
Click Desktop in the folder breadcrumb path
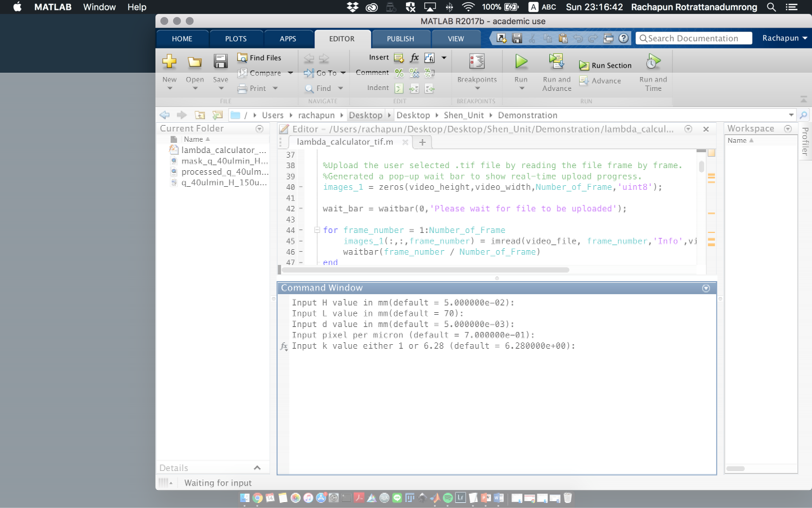pyautogui.click(x=366, y=115)
